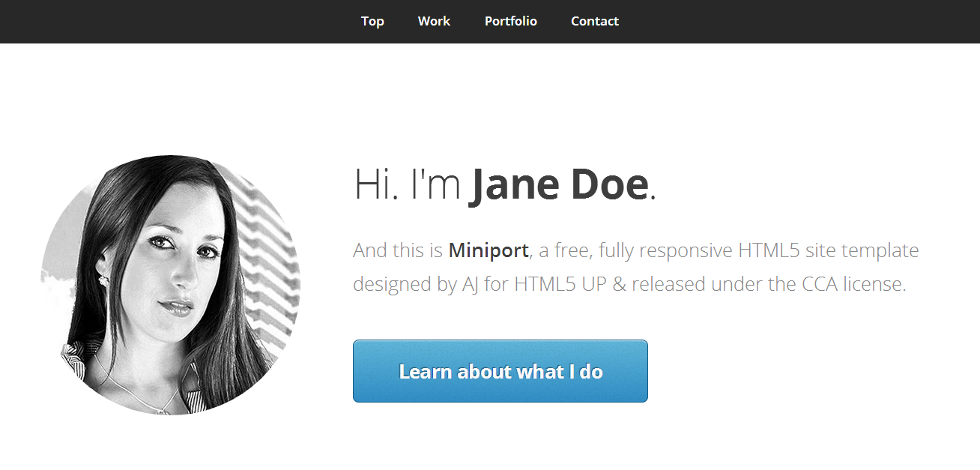
Task: Click the "Learn about what I do" button
Action: 500,371
